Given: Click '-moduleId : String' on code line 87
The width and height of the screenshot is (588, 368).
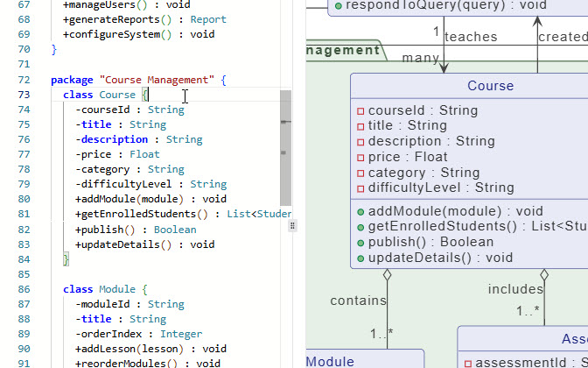Looking at the screenshot, I should pos(129,304).
